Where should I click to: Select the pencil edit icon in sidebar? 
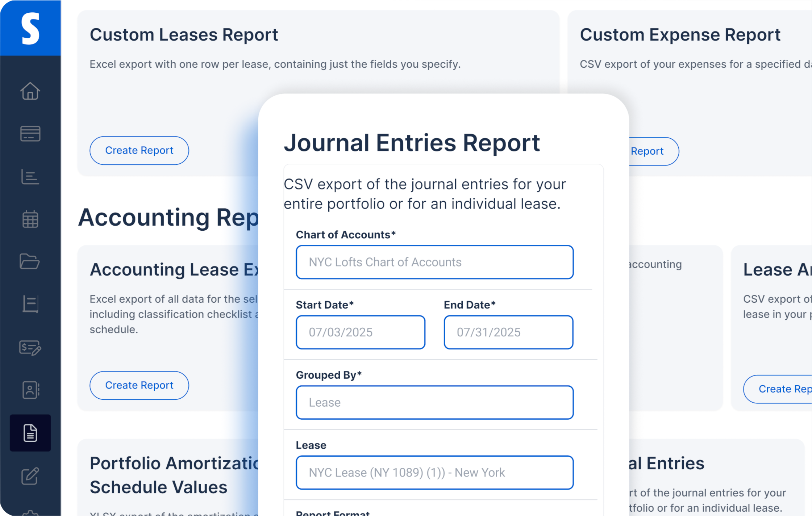tap(30, 476)
